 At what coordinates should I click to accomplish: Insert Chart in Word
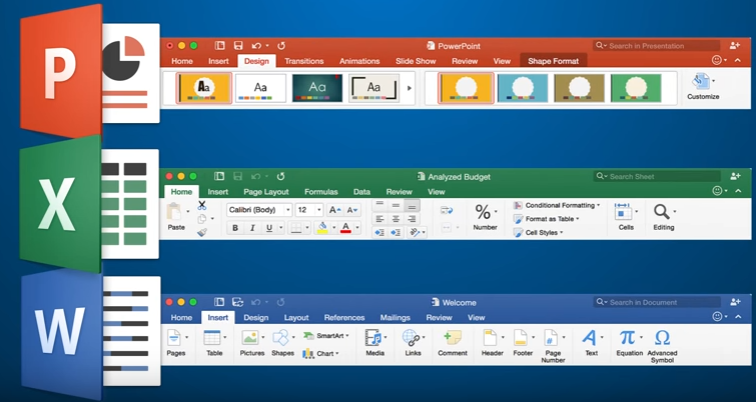pos(321,353)
